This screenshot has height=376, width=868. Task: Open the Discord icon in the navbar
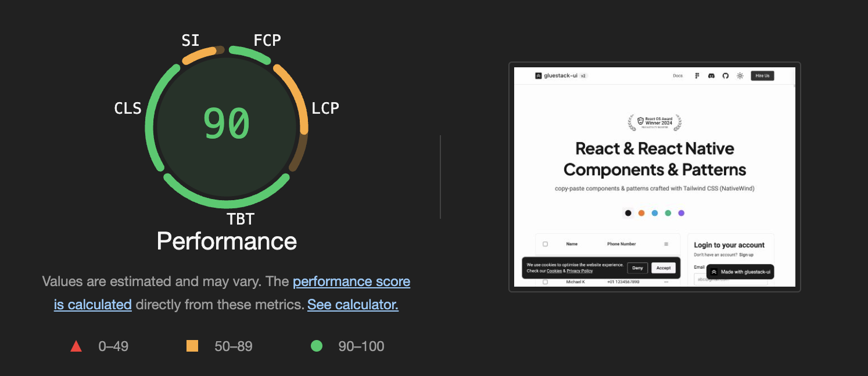(711, 75)
